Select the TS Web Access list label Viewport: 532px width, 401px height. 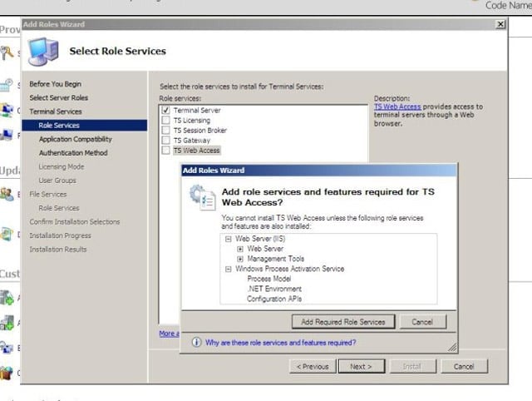197,151
